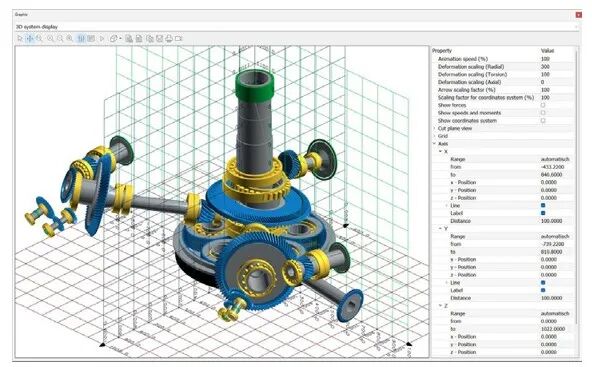This screenshot has width=592, height=367.
Task: Expand the Cut plane view group
Action: click(434, 128)
